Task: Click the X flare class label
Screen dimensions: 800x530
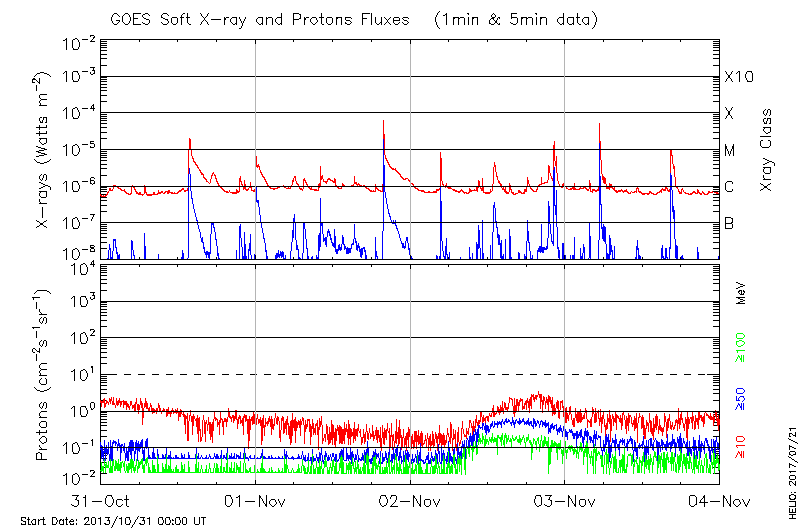Action: [x=729, y=114]
